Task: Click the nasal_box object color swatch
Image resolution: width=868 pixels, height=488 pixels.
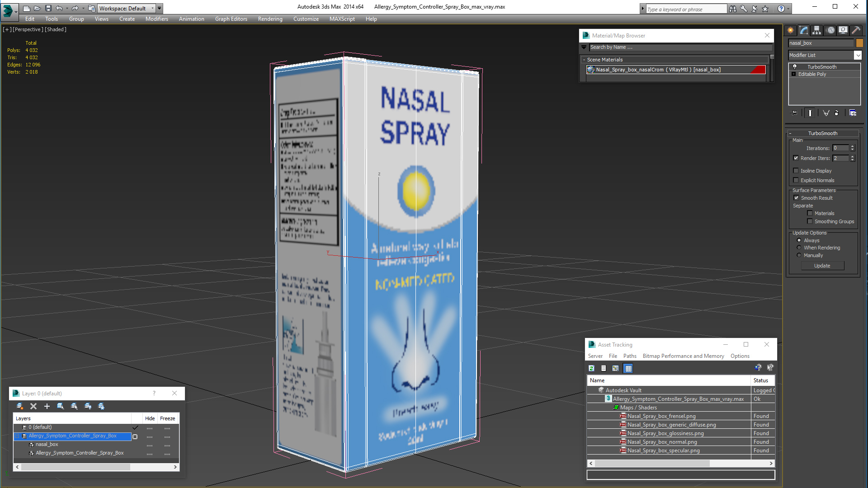Action: [x=859, y=43]
